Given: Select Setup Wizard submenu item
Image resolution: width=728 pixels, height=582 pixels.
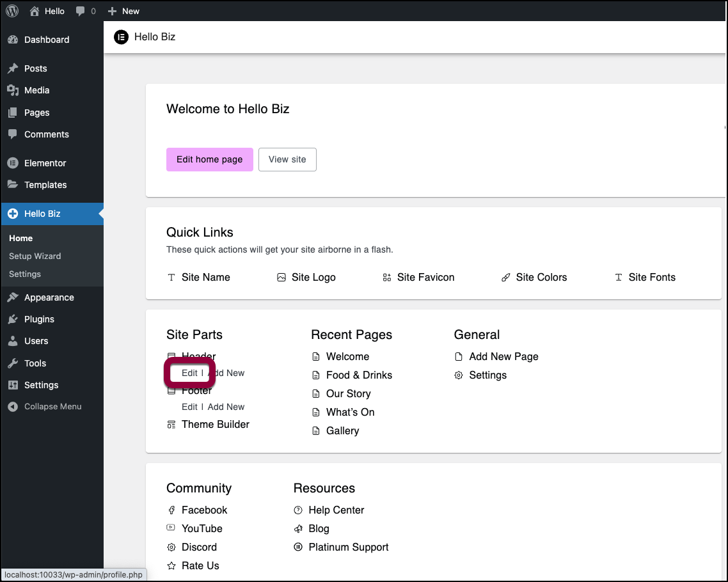Looking at the screenshot, I should [x=35, y=256].
